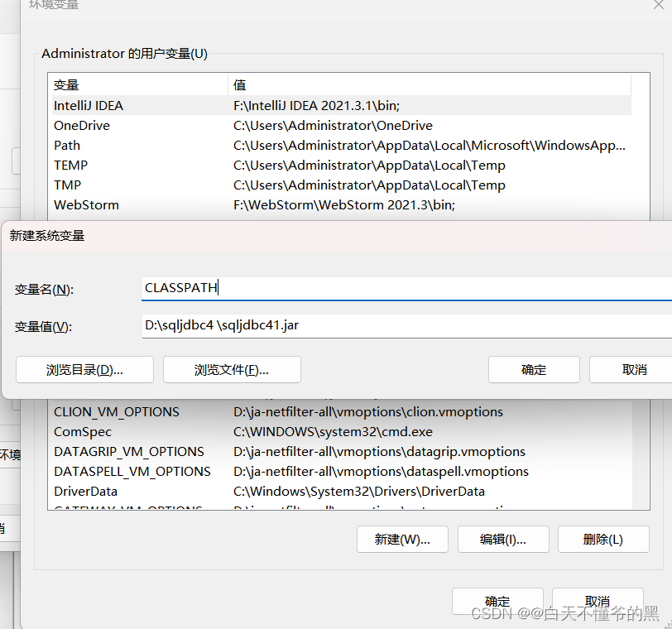
Task: Select the DATASPELL_VM_OPTIONS system variable row
Action: (342, 471)
